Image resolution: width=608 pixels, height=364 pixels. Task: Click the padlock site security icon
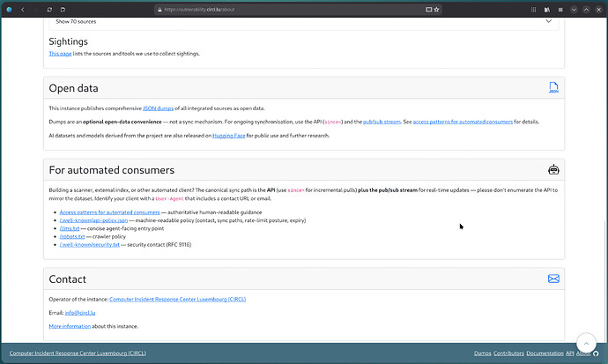(x=159, y=10)
